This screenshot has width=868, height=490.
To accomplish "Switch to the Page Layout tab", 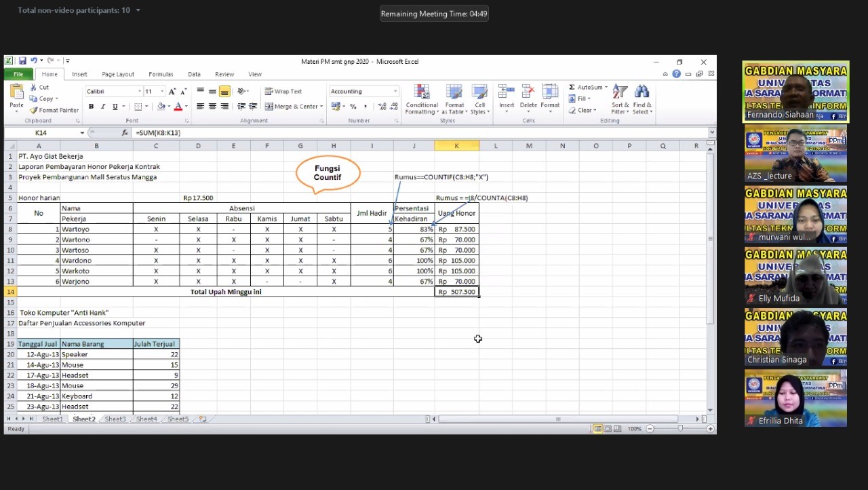I will (118, 74).
